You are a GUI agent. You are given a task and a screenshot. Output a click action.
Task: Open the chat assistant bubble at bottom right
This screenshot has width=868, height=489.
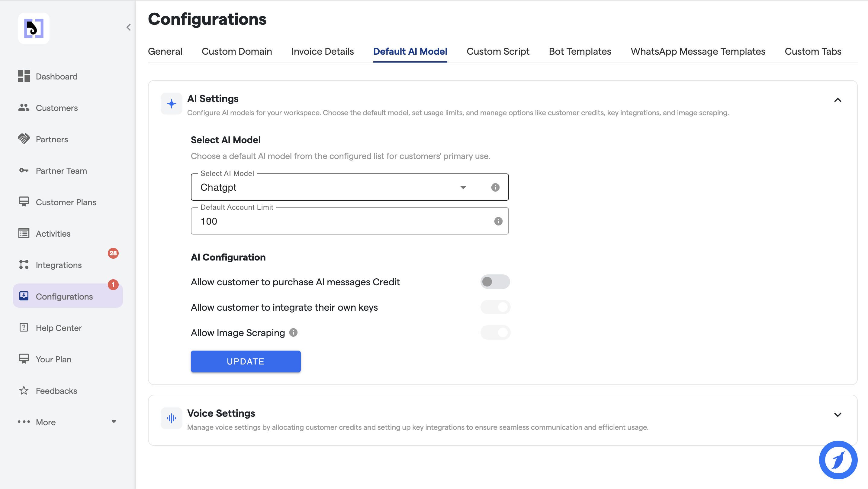838,459
